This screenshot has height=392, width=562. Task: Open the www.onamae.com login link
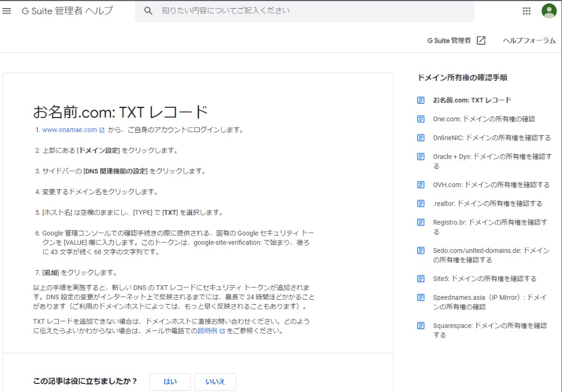coord(70,129)
